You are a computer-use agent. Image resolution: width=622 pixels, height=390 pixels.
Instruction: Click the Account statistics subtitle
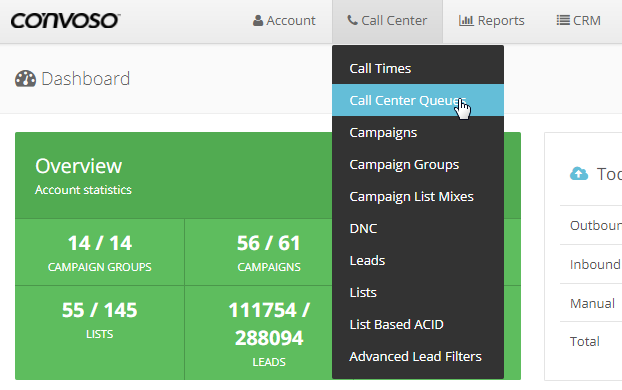[x=83, y=190]
